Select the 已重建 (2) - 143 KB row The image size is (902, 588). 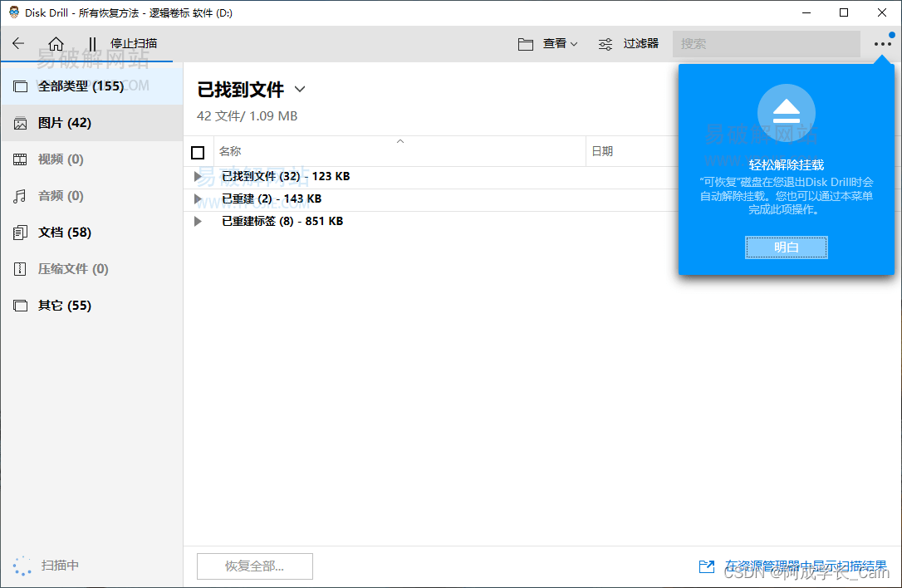tap(431, 199)
